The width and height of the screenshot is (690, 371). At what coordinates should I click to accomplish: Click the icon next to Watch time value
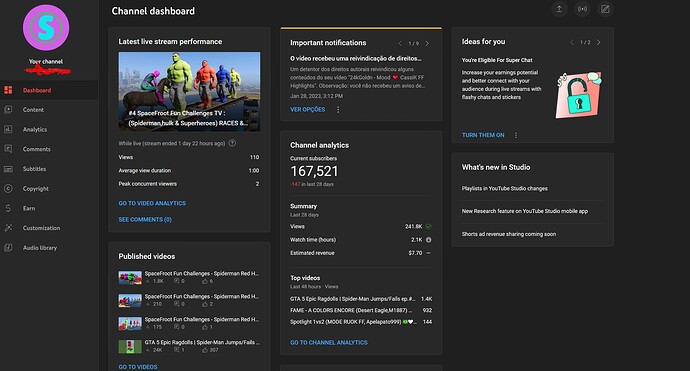(429, 240)
